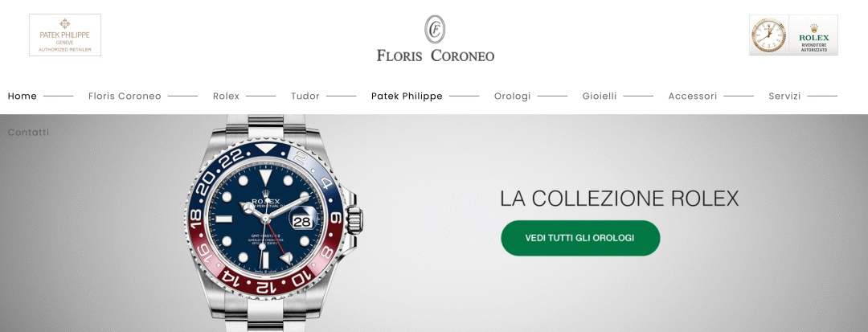
Task: Click the Patek Philippe authorized retailer badge
Action: [x=65, y=35]
